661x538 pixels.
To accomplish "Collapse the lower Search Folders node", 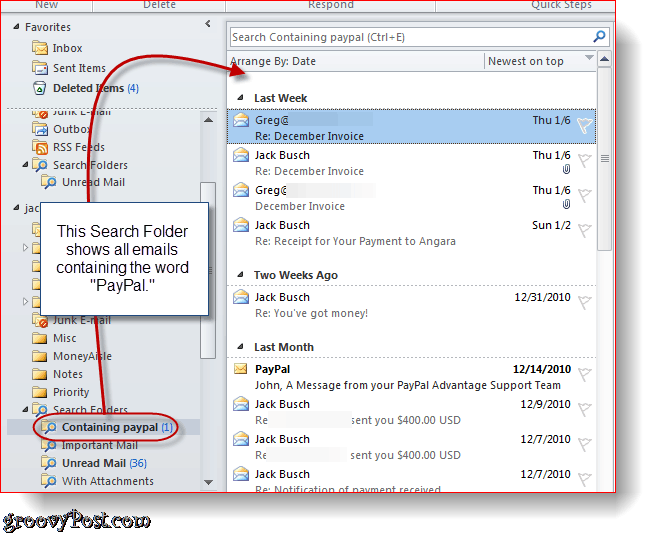I will 25,409.
